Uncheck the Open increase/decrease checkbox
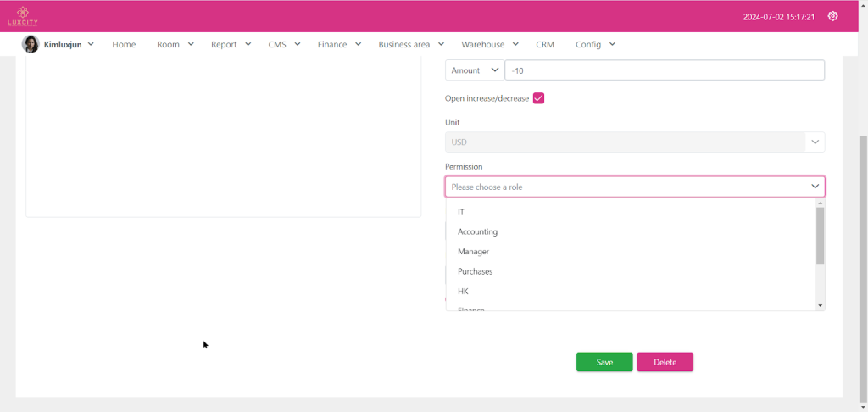The image size is (868, 412). click(538, 98)
